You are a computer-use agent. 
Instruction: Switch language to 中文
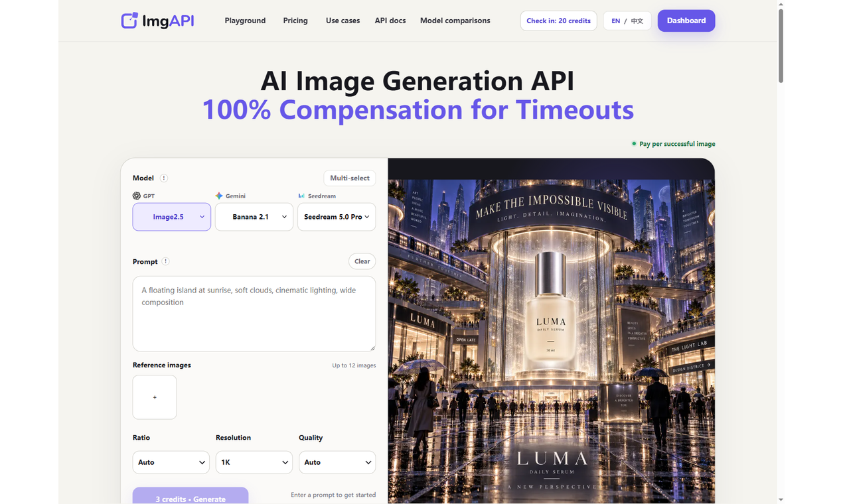pos(637,21)
